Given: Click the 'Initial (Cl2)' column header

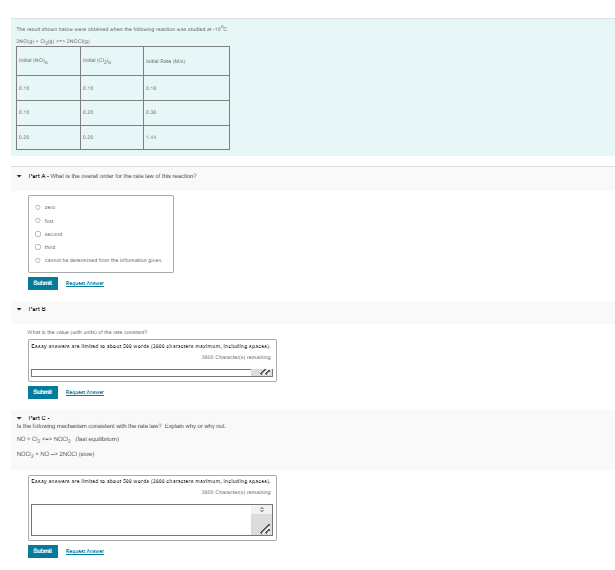Looking at the screenshot, I should (x=112, y=61).
